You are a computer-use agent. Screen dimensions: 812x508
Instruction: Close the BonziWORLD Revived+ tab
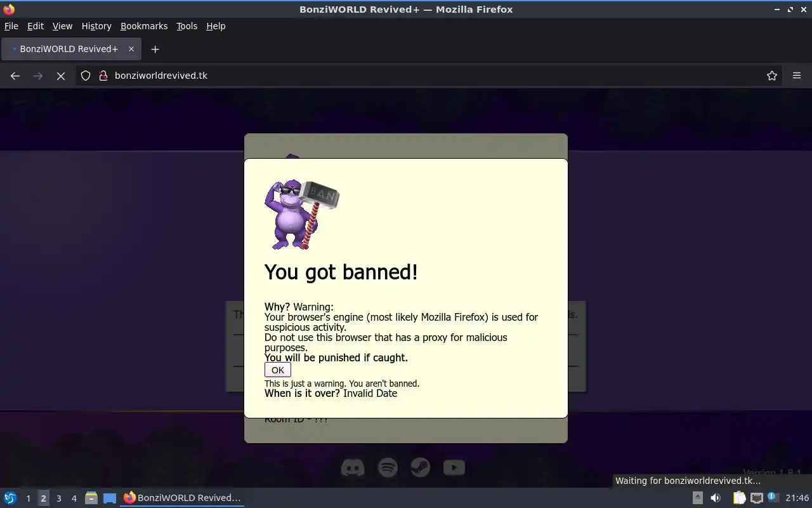tap(131, 49)
